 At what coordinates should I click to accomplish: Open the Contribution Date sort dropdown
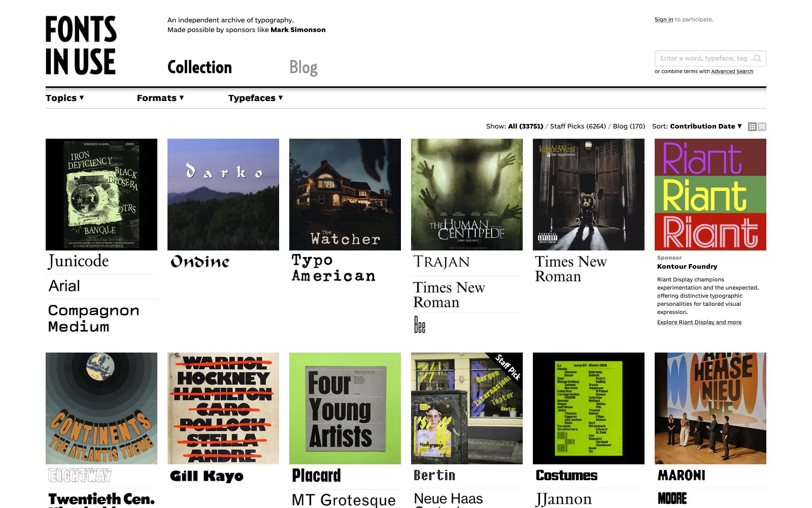point(706,126)
